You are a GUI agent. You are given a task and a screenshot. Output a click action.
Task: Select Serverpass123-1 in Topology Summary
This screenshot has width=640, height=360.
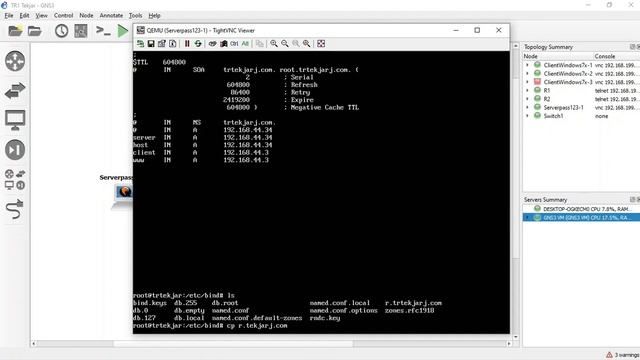click(582, 107)
